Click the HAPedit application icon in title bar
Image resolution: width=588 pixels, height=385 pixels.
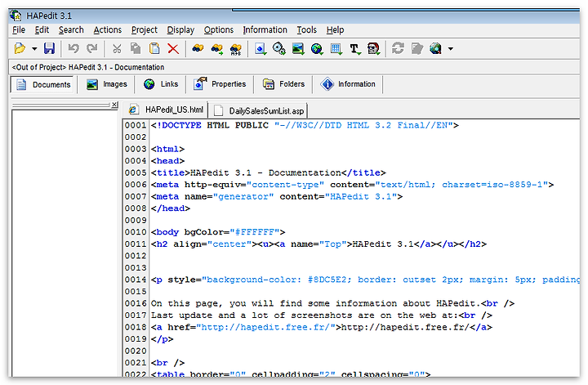point(16,16)
